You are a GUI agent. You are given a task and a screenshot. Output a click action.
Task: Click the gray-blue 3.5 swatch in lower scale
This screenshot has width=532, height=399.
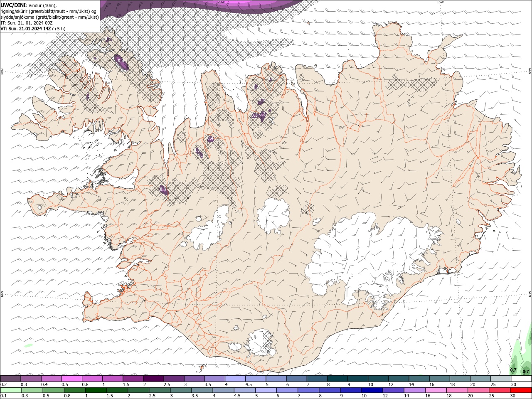(x=202, y=390)
